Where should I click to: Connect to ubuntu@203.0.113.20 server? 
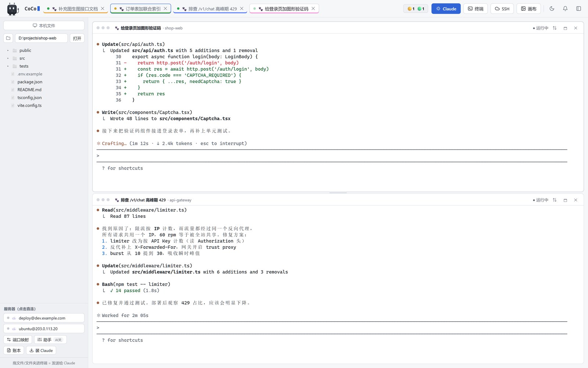click(x=44, y=329)
